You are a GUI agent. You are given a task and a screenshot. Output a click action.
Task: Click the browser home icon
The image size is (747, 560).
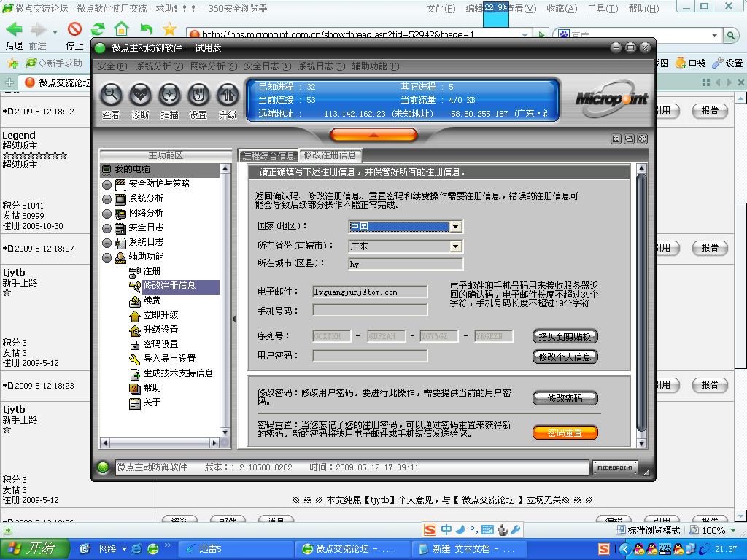(x=122, y=29)
